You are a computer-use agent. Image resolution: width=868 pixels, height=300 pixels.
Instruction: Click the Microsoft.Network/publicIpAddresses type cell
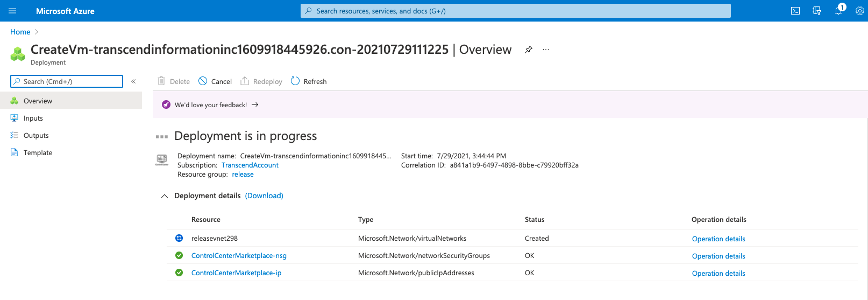pyautogui.click(x=416, y=273)
